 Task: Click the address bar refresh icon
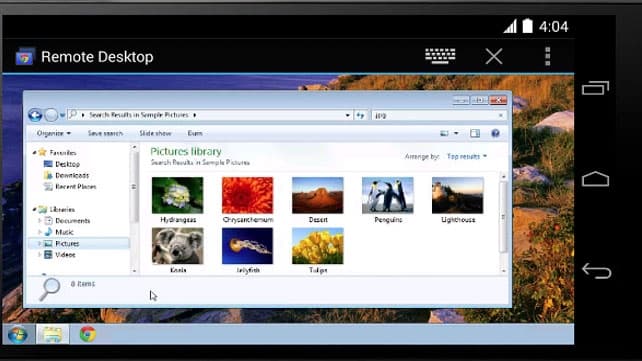(360, 115)
